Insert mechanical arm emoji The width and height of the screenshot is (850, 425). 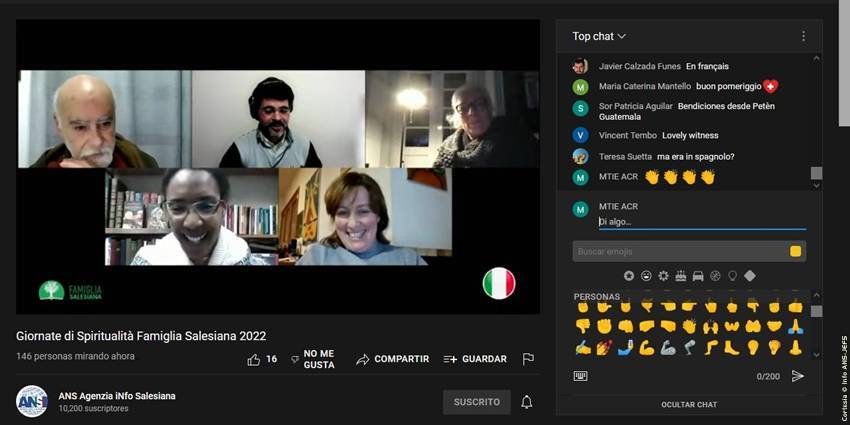click(x=668, y=347)
